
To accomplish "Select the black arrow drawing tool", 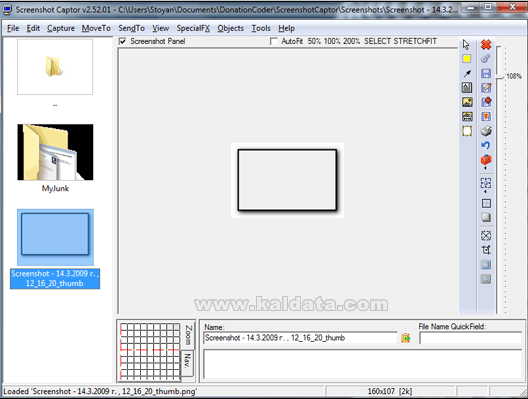I will click(x=467, y=73).
